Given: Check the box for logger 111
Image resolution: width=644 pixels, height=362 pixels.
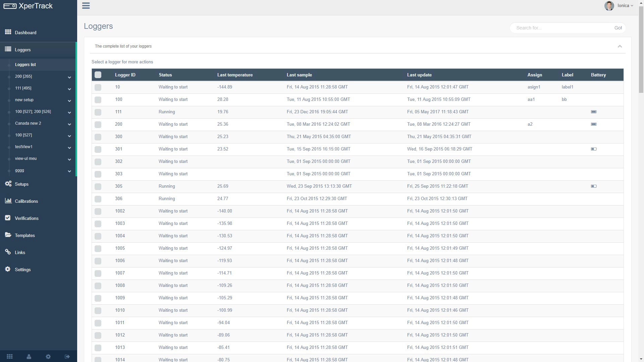Looking at the screenshot, I should (98, 112).
